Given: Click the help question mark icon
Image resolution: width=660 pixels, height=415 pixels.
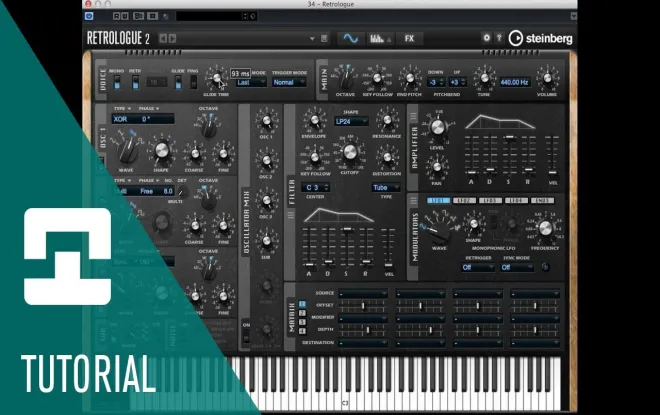Looking at the screenshot, I should pos(499,38).
